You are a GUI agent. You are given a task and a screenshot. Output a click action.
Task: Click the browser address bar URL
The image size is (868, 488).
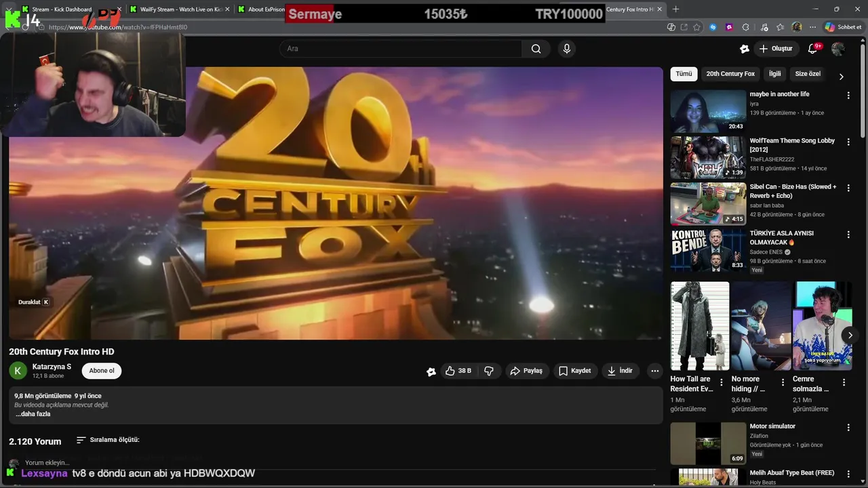click(118, 27)
